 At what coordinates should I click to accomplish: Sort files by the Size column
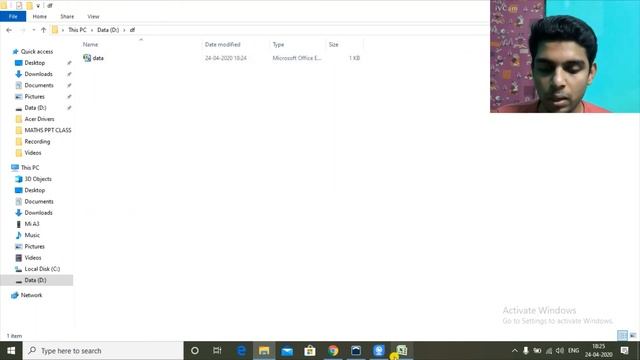click(333, 44)
